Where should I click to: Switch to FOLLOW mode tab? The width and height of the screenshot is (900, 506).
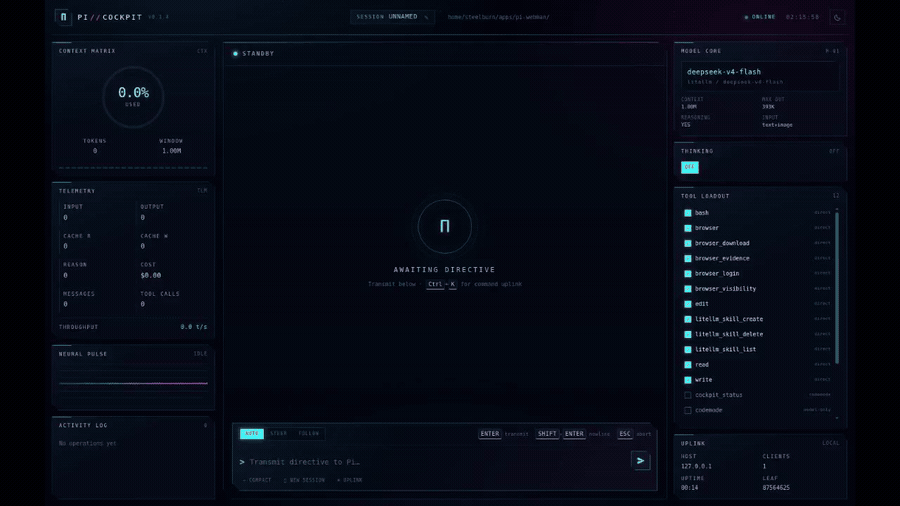coord(308,434)
